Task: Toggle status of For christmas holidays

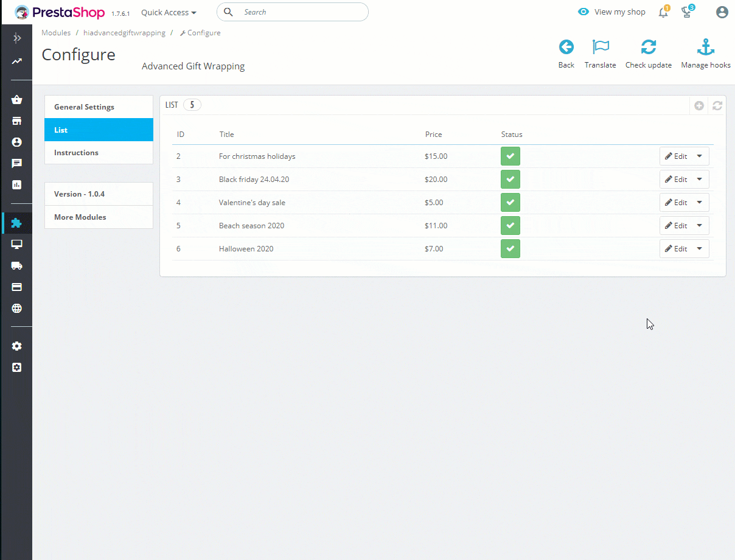Action: (510, 156)
